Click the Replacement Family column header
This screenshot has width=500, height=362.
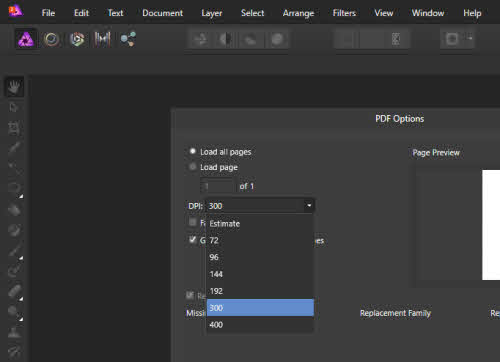(x=395, y=313)
